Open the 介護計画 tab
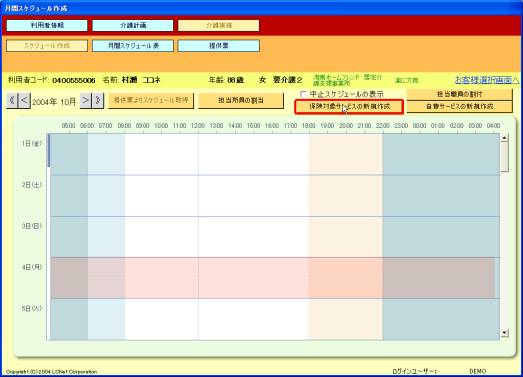 tap(133, 25)
